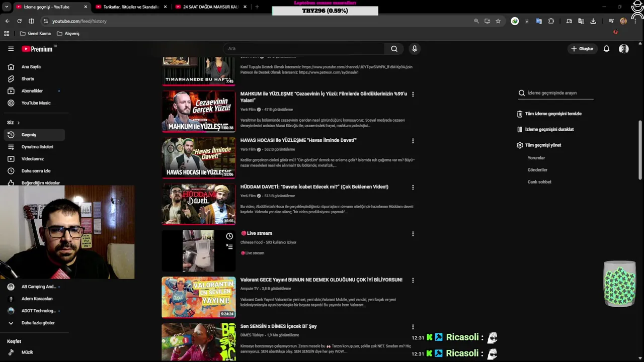Screen dimensions: 644x362
Task: Open Gönderiler link
Action: tap(537, 170)
